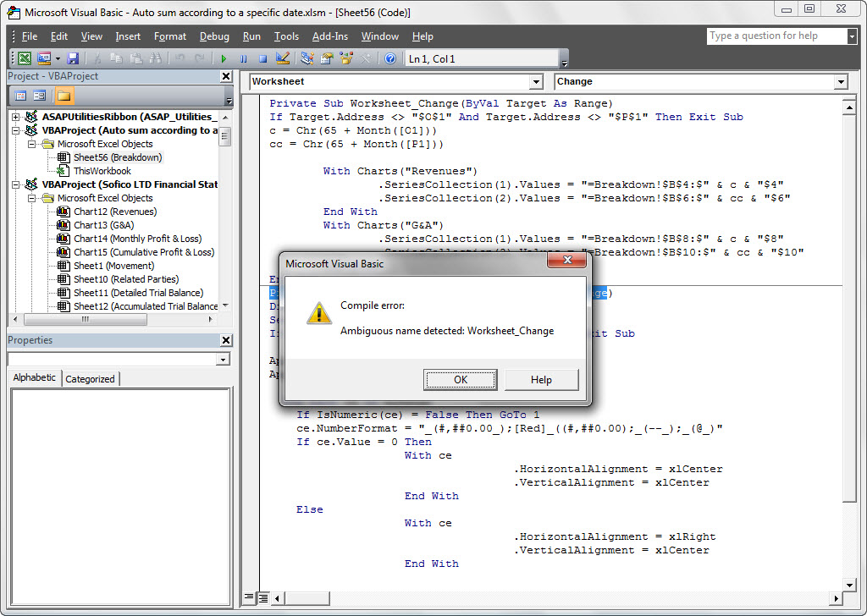The image size is (867, 616).
Task: Open Object Browser toolbar icon
Action: coord(346,58)
